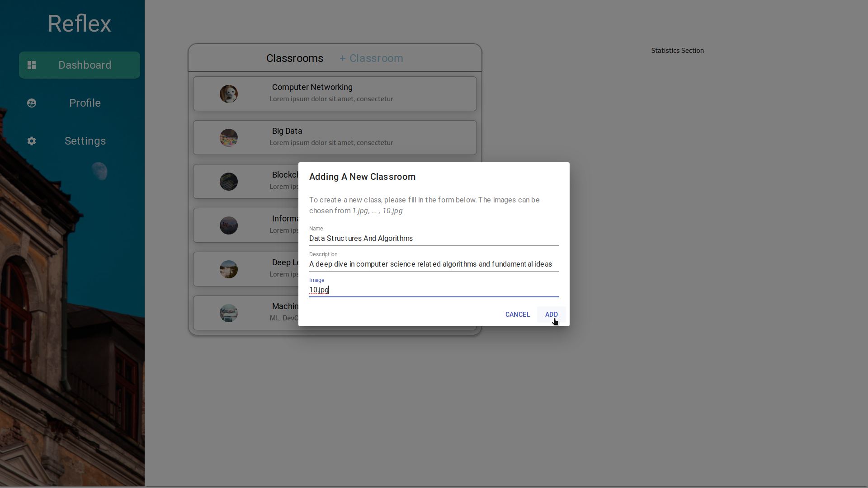Click the Reflex logo title
This screenshot has height=488, width=868.
pyautogui.click(x=79, y=23)
